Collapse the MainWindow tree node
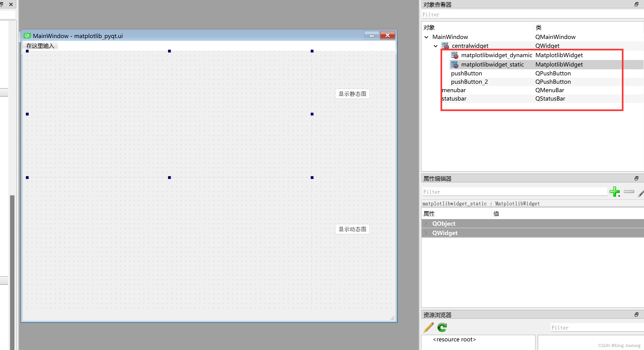Image resolution: width=644 pixels, height=350 pixels. click(427, 37)
